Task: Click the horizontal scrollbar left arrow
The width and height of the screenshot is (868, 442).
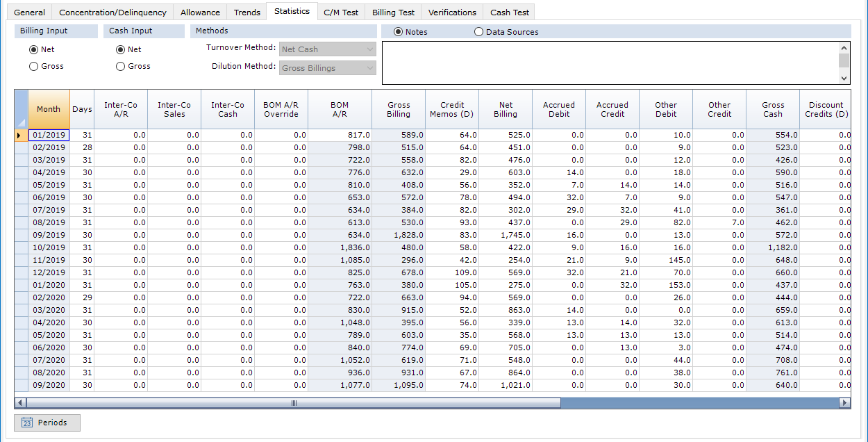Action: 20,403
